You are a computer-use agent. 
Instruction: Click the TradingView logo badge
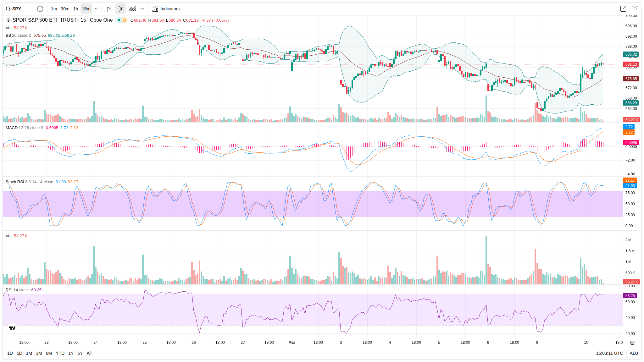(x=12, y=328)
